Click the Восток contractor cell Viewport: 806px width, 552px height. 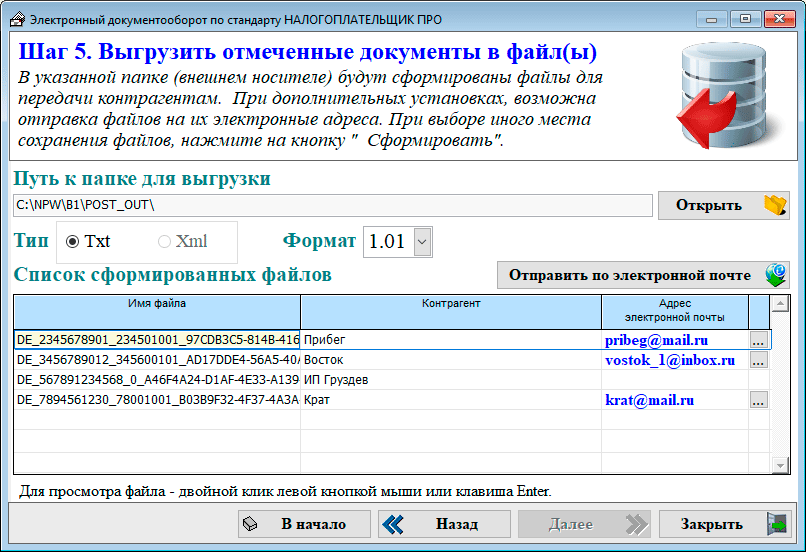click(451, 360)
